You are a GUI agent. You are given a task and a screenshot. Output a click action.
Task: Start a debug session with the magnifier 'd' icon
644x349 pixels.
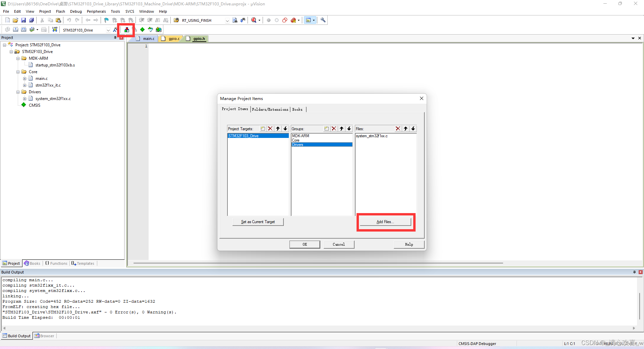(254, 20)
